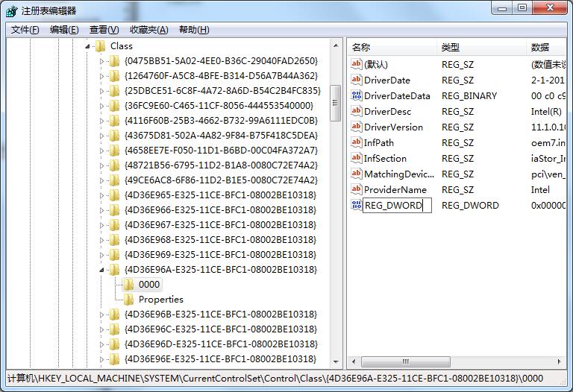Open the 收藏夹(A) menu

pyautogui.click(x=148, y=30)
